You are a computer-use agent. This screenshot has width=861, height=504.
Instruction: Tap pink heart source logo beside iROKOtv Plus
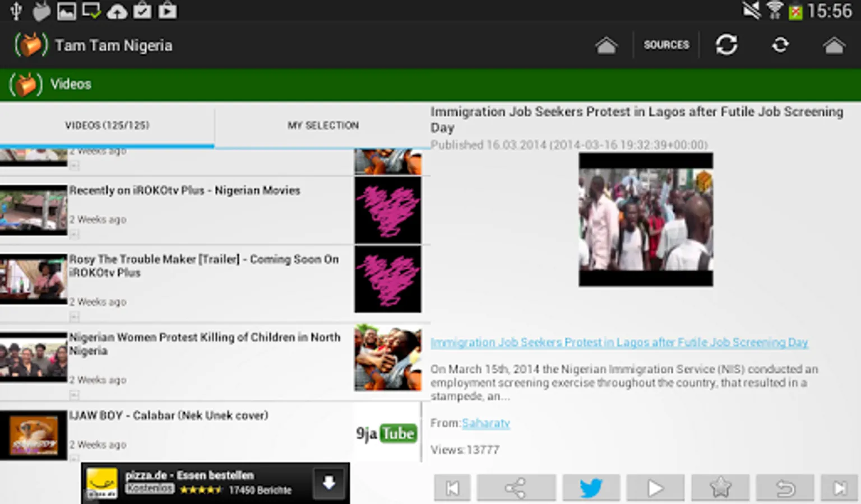click(x=388, y=210)
